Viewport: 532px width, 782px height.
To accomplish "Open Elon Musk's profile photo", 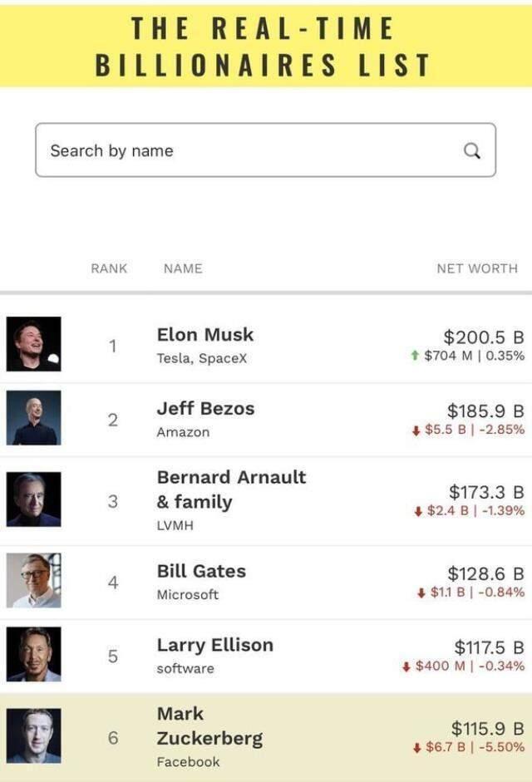I will click(x=34, y=344).
